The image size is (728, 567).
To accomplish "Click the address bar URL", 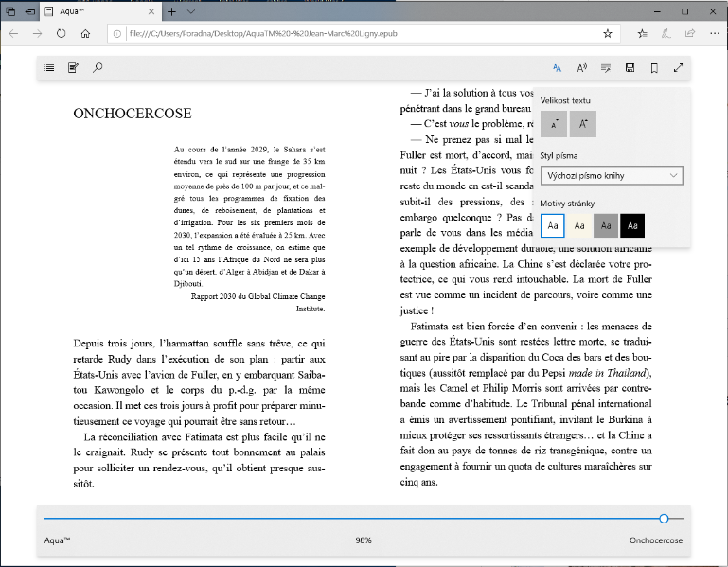I will click(263, 33).
